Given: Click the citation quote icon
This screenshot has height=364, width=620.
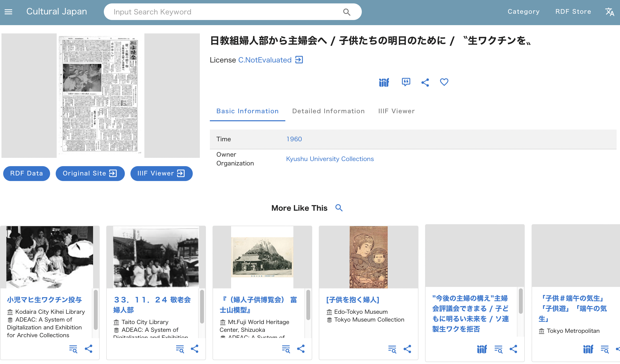Looking at the screenshot, I should (406, 82).
